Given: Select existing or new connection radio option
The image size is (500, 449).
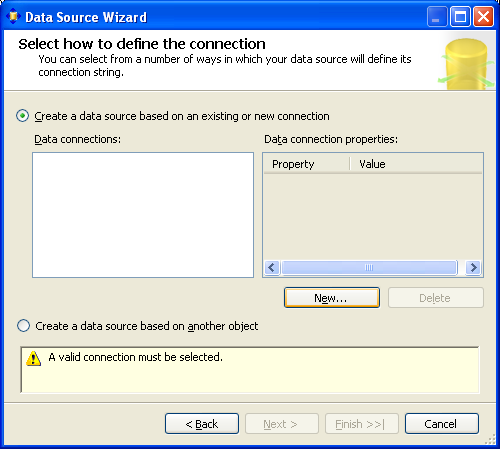Looking at the screenshot, I should point(22,116).
